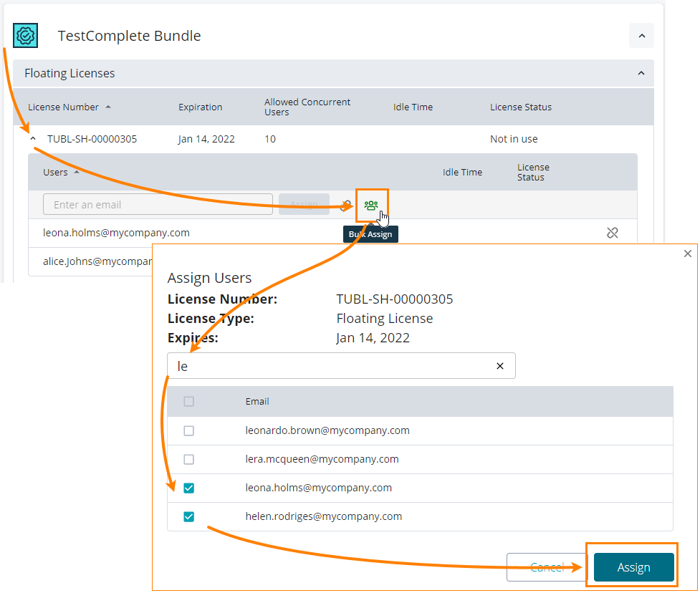Uncheck leona.holms@mycompany.com in the dialog
This screenshot has width=700, height=593.
(189, 488)
